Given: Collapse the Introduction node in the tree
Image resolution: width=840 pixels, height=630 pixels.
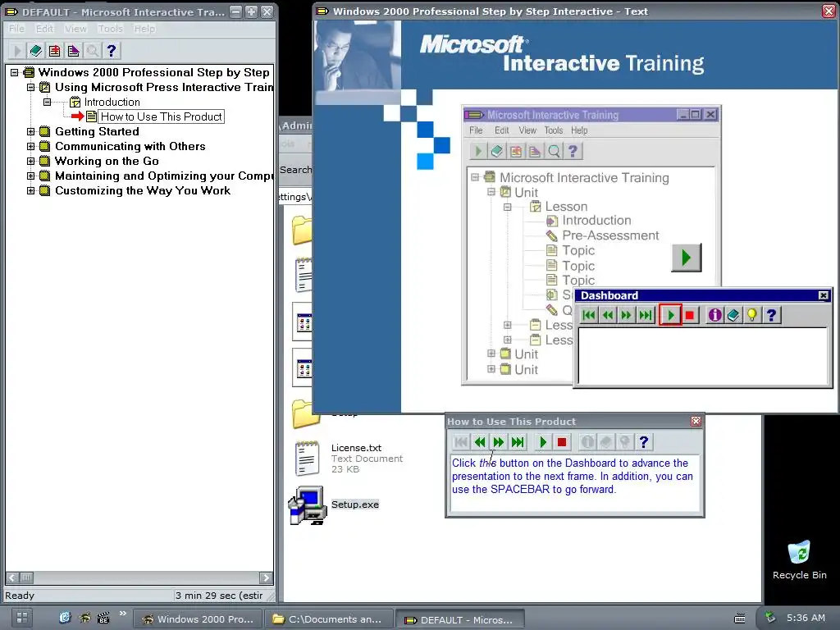Looking at the screenshot, I should click(47, 102).
